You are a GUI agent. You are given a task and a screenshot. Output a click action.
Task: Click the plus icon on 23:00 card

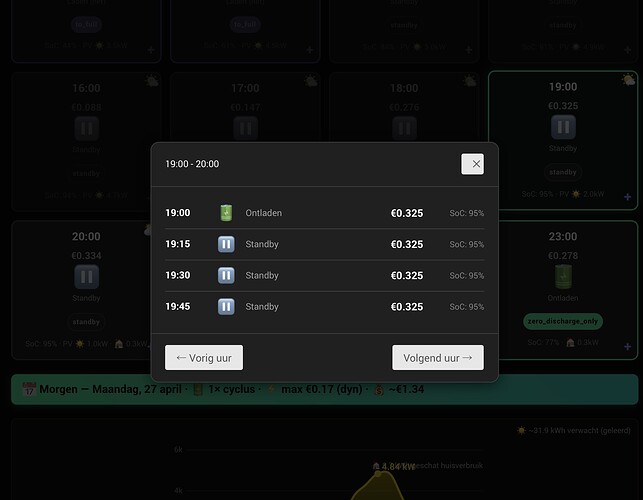pos(627,347)
